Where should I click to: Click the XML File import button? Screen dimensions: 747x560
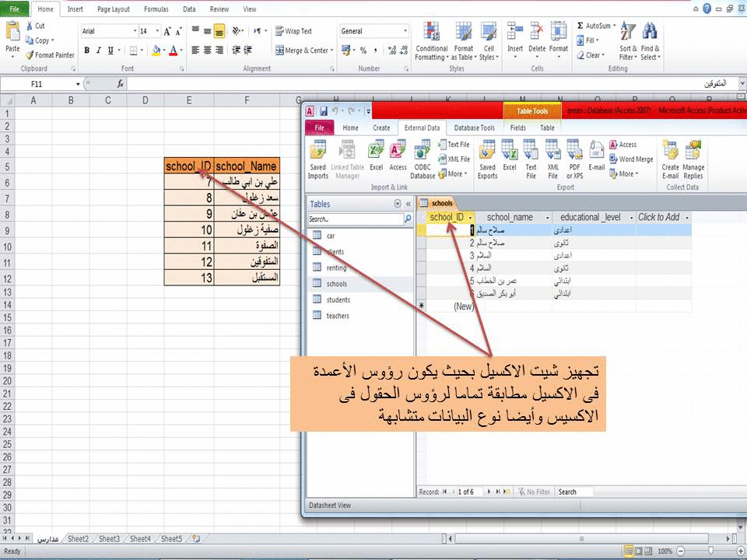pos(454,159)
